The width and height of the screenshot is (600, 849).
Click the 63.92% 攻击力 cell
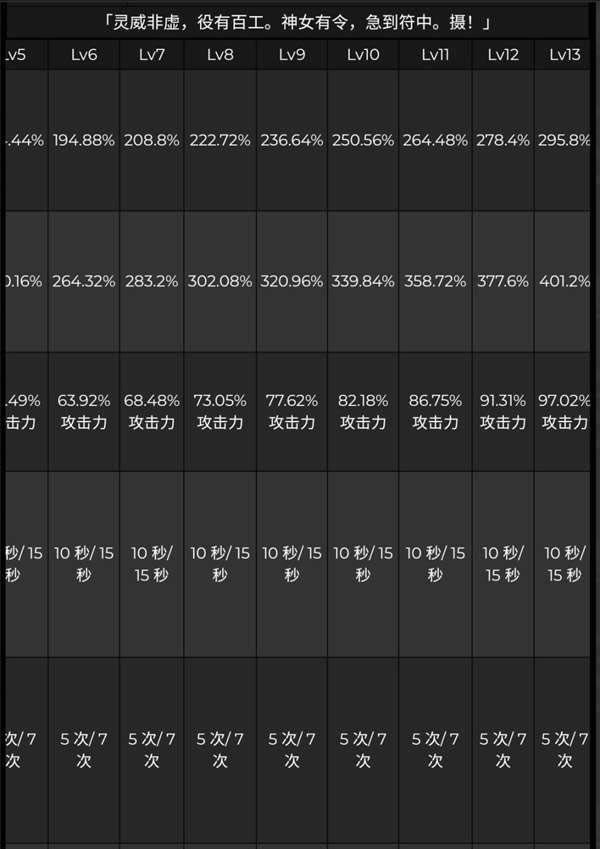click(85, 412)
